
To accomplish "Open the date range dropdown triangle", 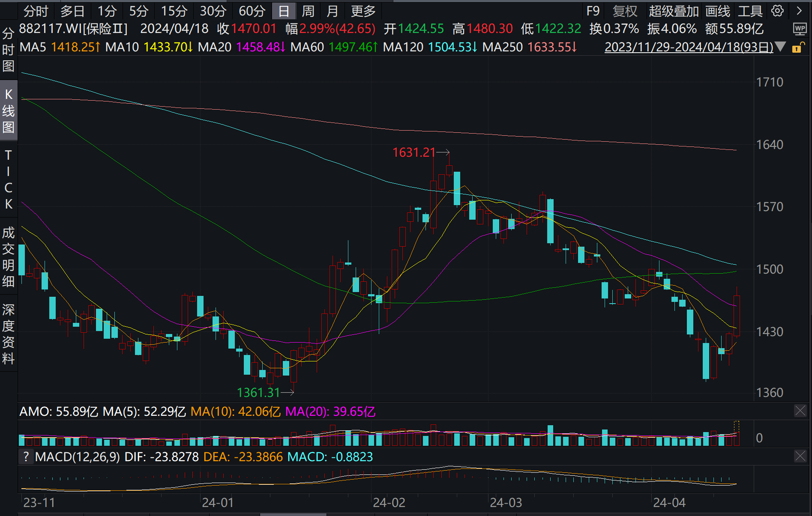I will (x=780, y=47).
